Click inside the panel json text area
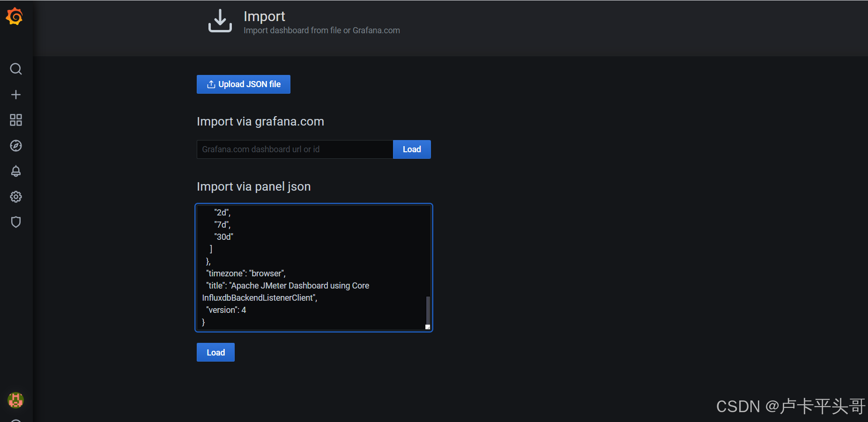The image size is (868, 422). [314, 267]
